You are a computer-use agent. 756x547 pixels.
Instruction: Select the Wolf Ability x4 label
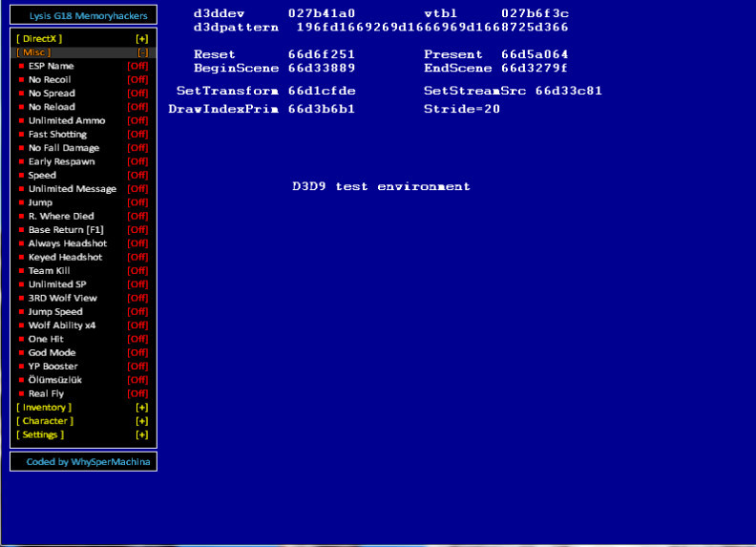tap(62, 326)
